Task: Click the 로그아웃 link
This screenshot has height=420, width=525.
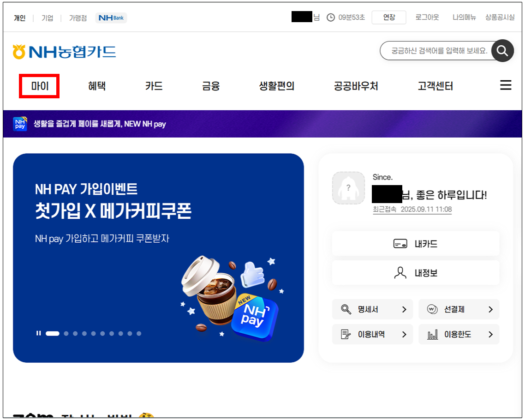Action: [x=427, y=18]
